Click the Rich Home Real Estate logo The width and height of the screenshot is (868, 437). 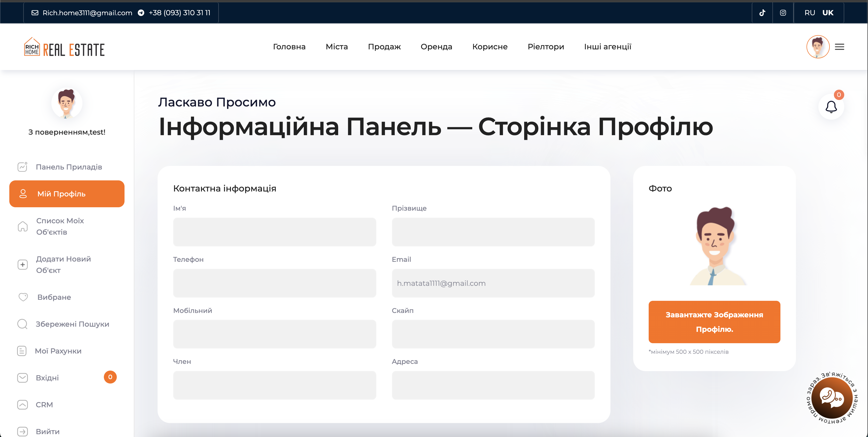click(x=64, y=47)
